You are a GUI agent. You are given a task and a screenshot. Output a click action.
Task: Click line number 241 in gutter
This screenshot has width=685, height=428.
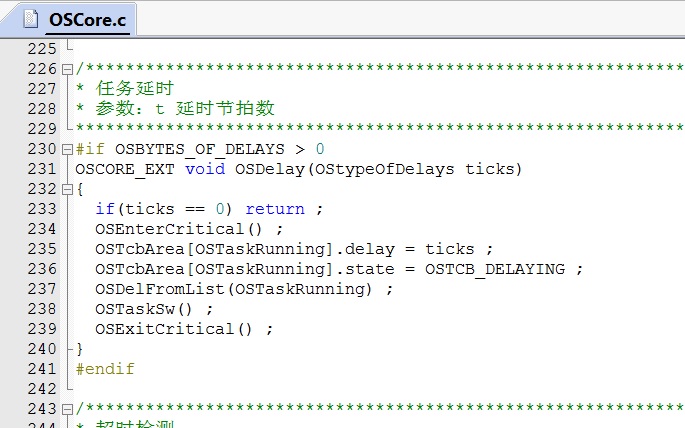pos(42,369)
